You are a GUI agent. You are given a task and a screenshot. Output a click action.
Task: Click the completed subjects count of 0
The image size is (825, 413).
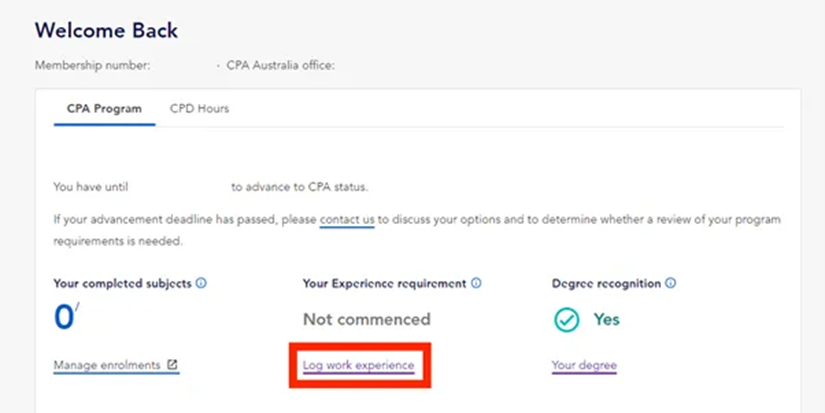coord(65,318)
